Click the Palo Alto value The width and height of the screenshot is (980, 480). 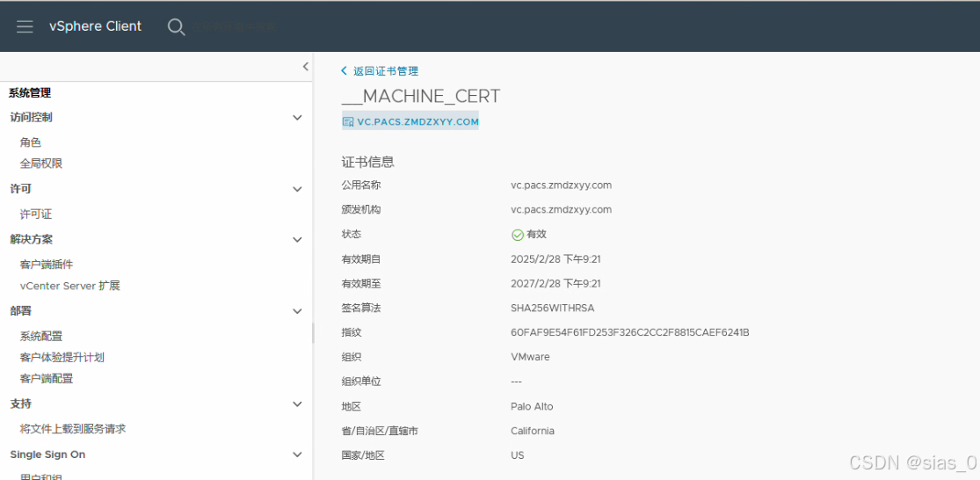532,406
